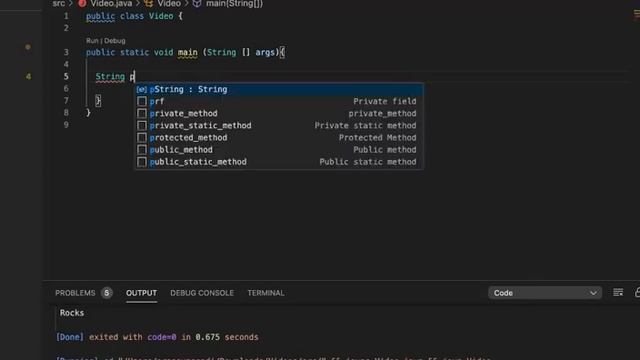Click line number 3 in the gutter
This screenshot has width=640, height=360.
[x=66, y=53]
